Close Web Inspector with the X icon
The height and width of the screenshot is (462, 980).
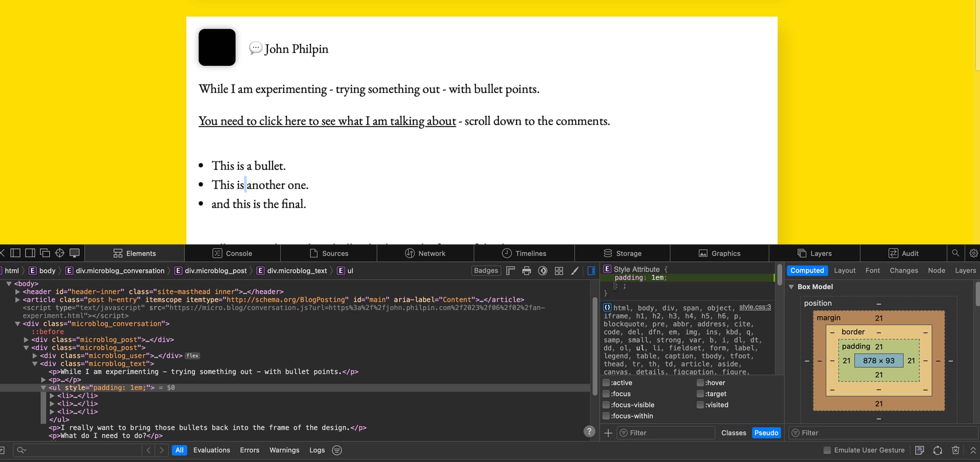[x=2, y=253]
